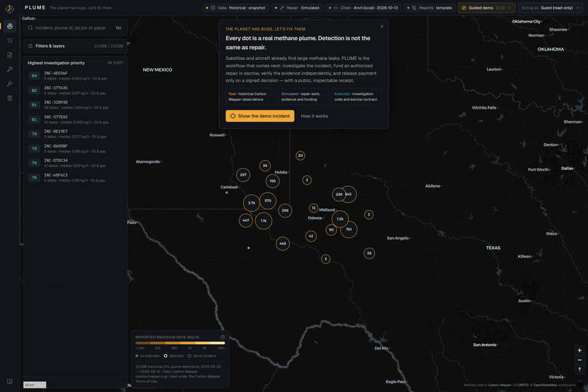Open the bank escrow icon in sidebar
Viewport: 588px width, 392px height.
click(9, 98)
